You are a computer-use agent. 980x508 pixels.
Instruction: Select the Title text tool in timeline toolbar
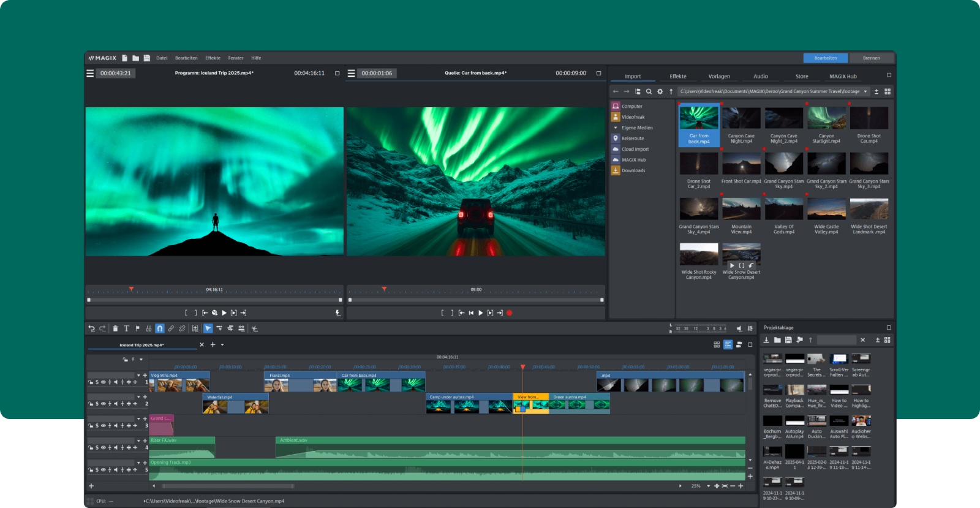(x=126, y=328)
